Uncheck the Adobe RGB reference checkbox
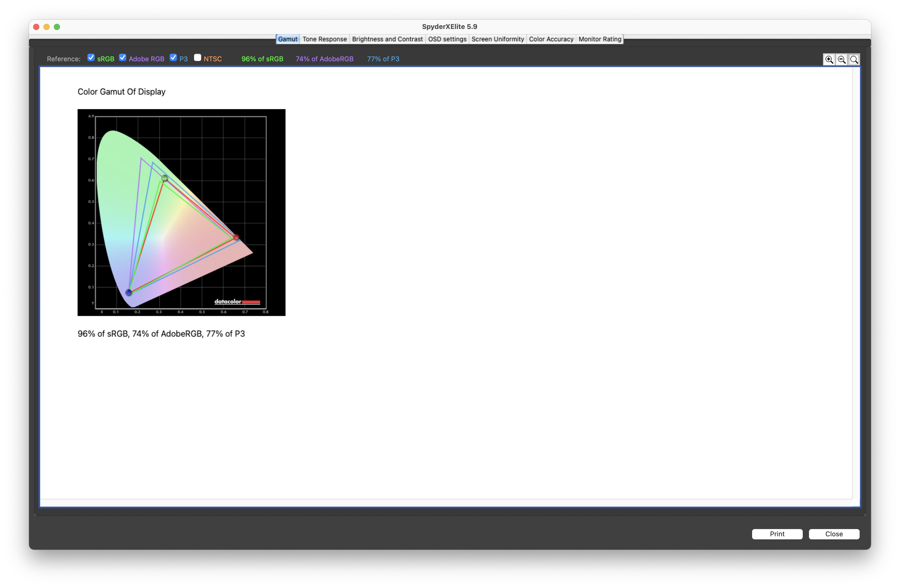Screen dimensions: 900x588 coord(123,57)
